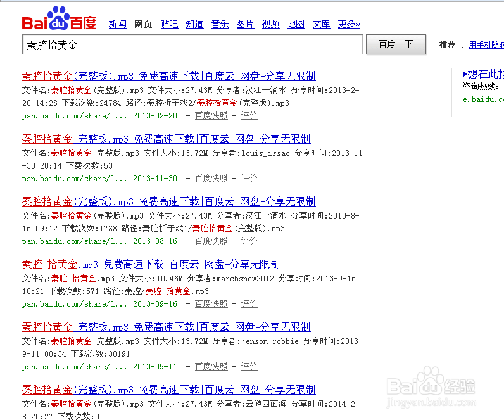Go to 音乐 music tab
The width and height of the screenshot is (504, 420).
click(x=220, y=24)
